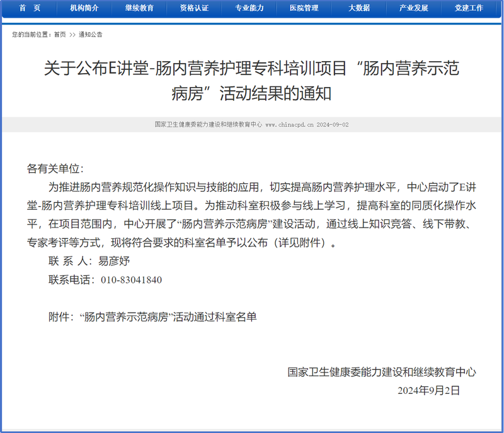Screen dimensions: 504x433
Task: Open the 党建工作 navigation item
Action: click(469, 8)
